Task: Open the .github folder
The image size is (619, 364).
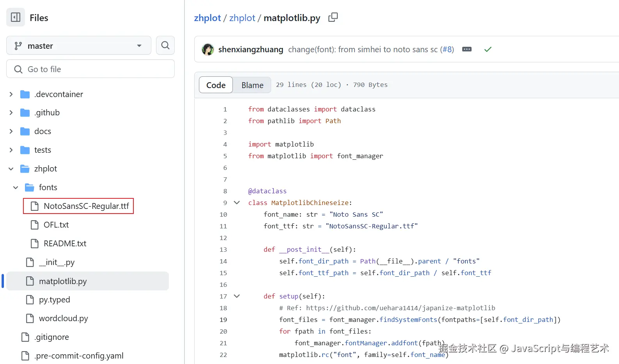Action: tap(47, 113)
